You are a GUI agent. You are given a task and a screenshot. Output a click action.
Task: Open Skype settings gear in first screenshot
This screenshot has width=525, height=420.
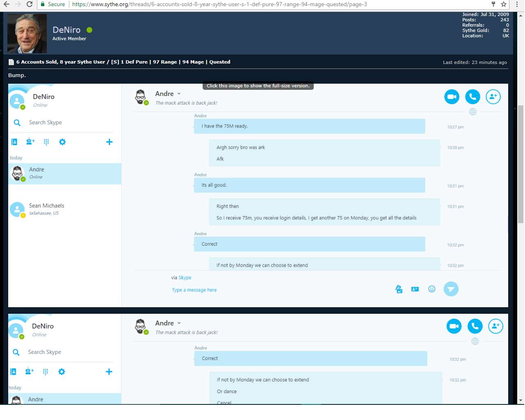[x=62, y=142]
